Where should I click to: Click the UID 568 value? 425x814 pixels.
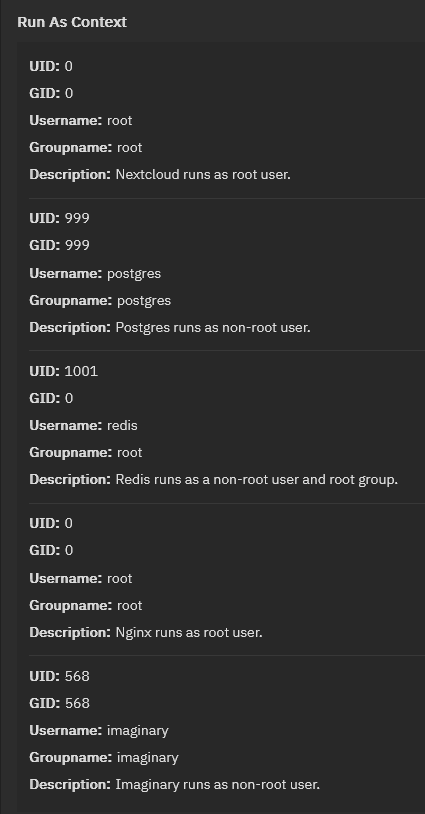pyautogui.click(x=77, y=676)
